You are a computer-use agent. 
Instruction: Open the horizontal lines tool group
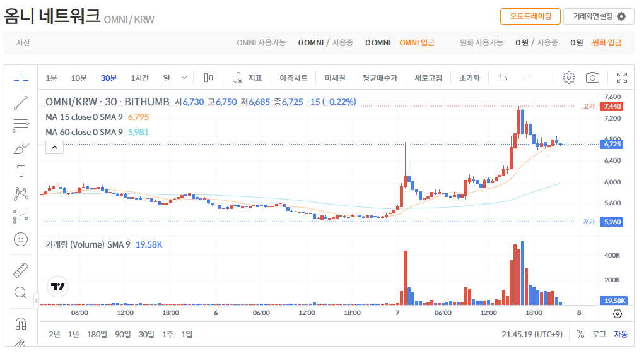point(21,126)
